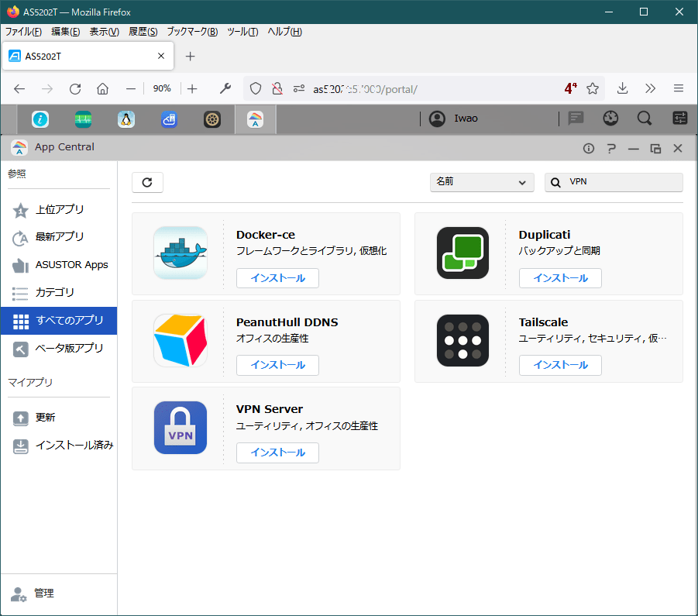Open the Linux penguin app icon
The image size is (698, 616).
pyautogui.click(x=126, y=119)
